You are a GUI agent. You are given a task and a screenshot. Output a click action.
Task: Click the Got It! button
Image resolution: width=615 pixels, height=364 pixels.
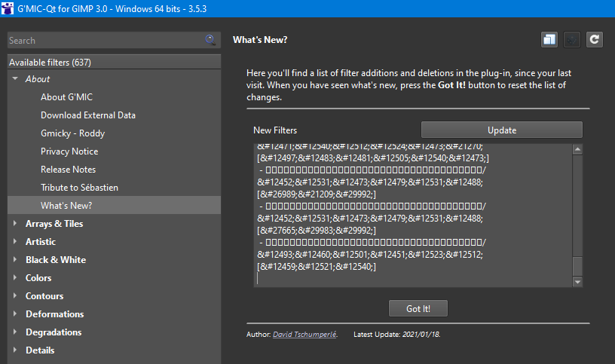pos(418,309)
